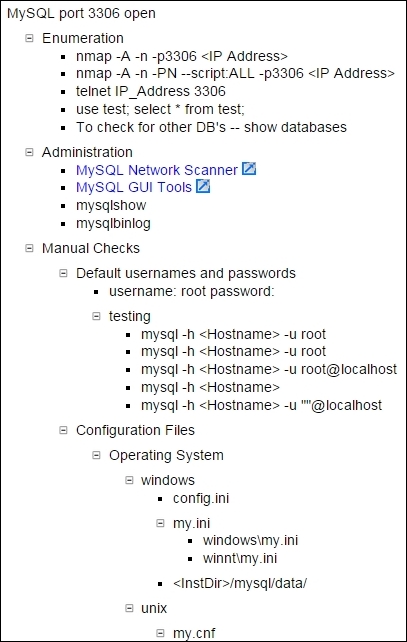Collapse the Configuration Files node
This screenshot has width=407, height=642.
[63, 430]
